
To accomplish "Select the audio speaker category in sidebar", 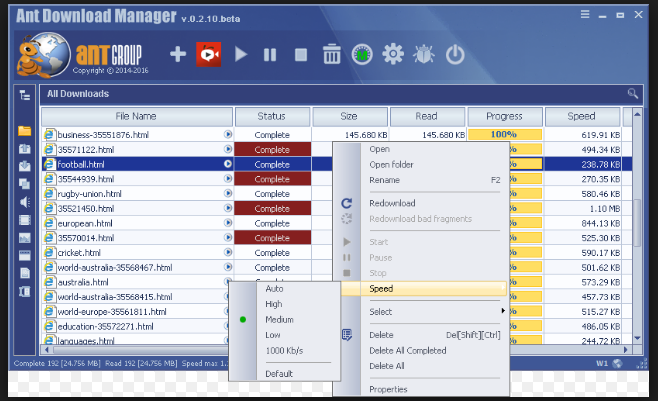I will [x=25, y=202].
